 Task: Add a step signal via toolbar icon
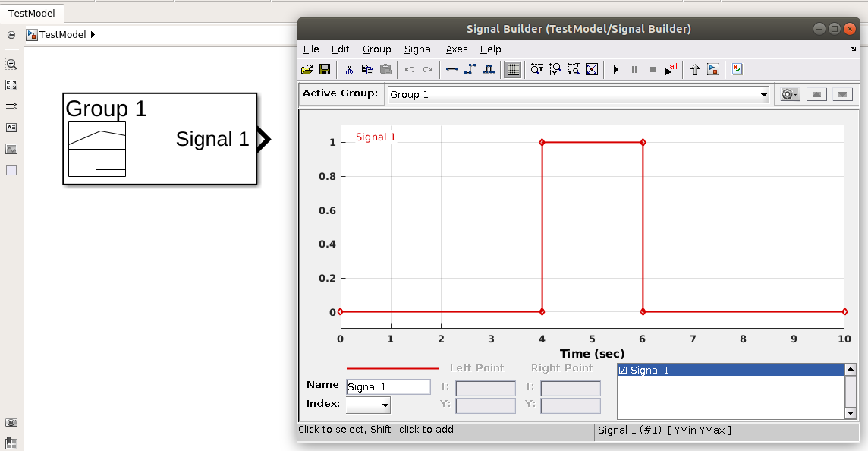coord(470,69)
